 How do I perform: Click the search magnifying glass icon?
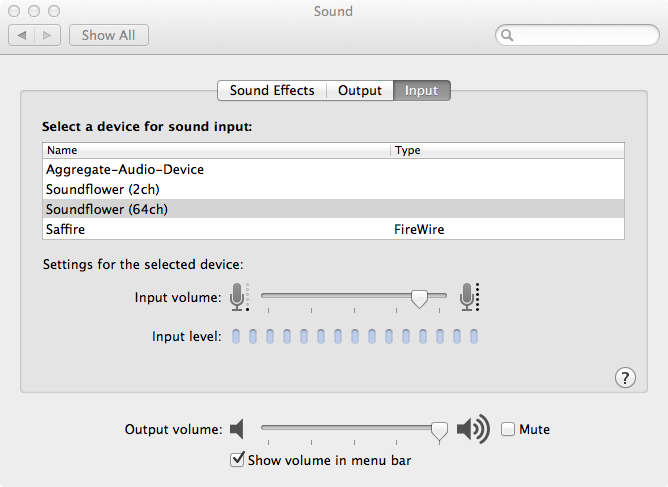pos(508,36)
